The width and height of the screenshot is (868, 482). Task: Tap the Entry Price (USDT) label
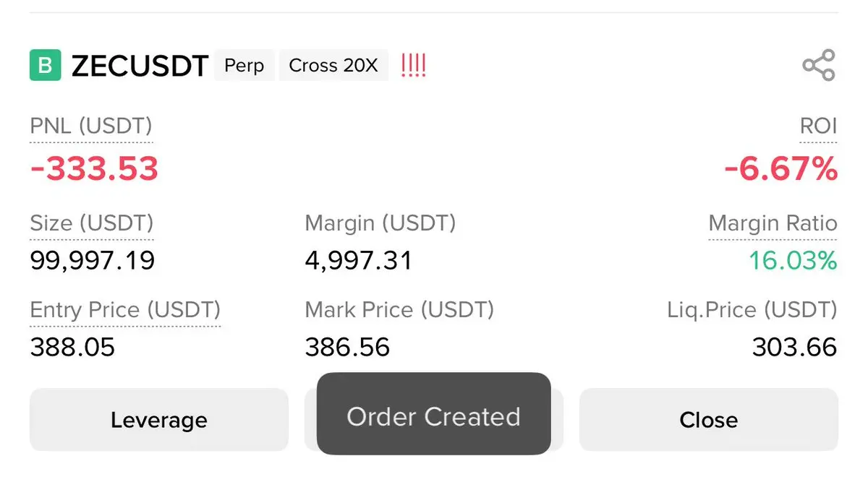pos(125,311)
